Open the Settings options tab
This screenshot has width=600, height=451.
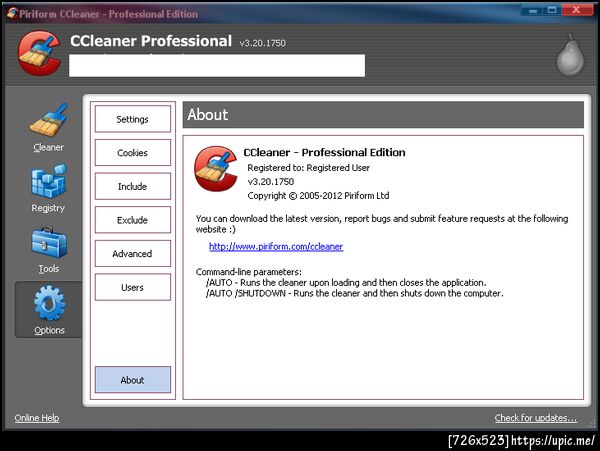tap(133, 119)
